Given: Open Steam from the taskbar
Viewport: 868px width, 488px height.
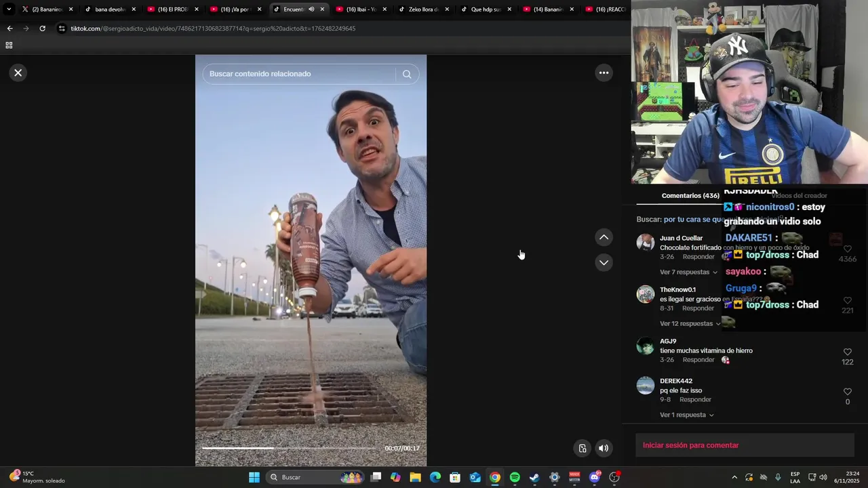Looking at the screenshot, I should tap(534, 477).
